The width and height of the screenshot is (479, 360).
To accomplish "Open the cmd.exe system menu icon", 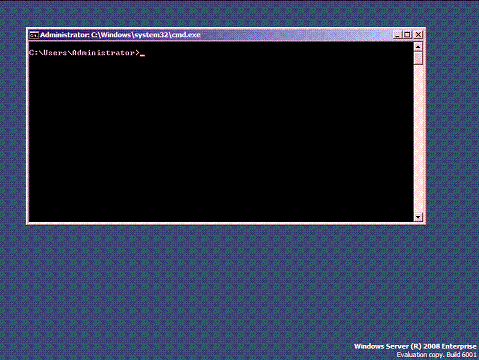I will click(x=34, y=35).
